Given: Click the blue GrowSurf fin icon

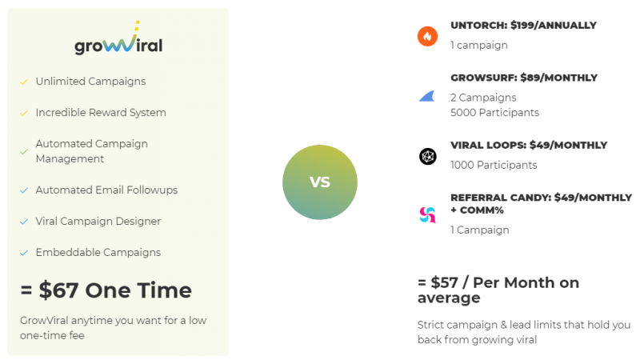Looking at the screenshot, I should [x=427, y=96].
